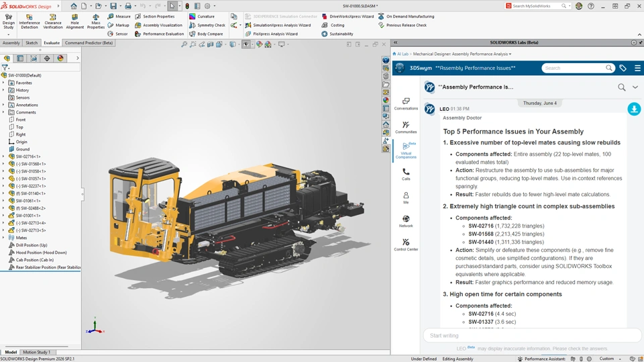The image size is (644, 362).
Task: Run Performance Evaluation
Action: tap(160, 34)
